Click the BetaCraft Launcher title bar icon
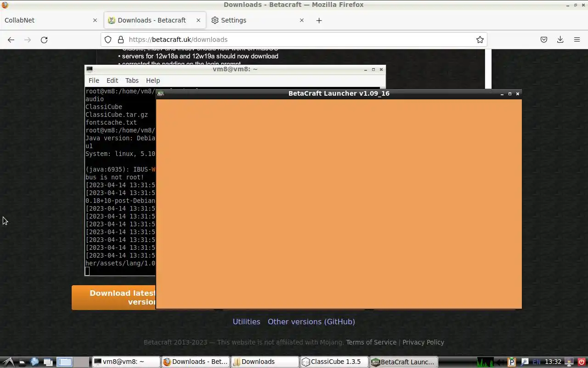Image resolution: width=588 pixels, height=368 pixels. [160, 93]
